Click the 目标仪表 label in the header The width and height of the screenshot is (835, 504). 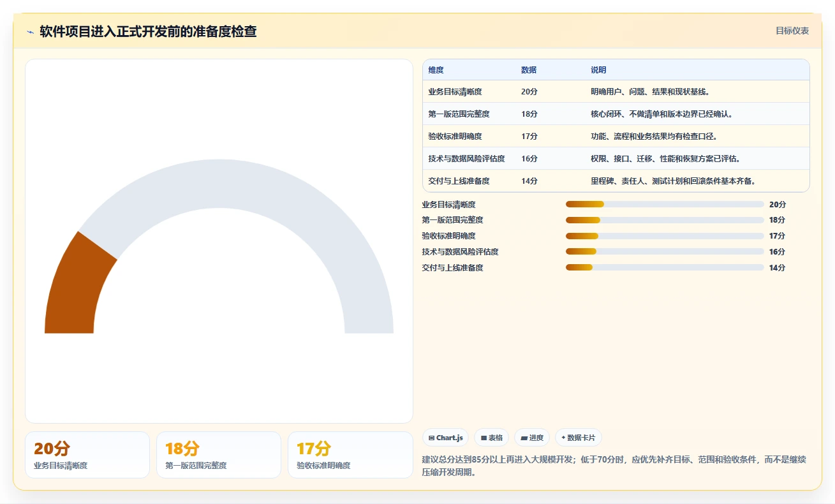pos(792,31)
